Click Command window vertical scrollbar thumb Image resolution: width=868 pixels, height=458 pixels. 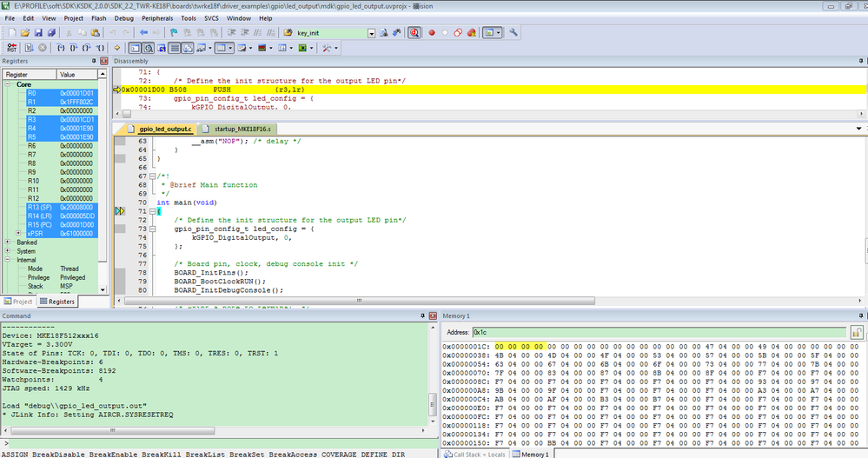click(x=433, y=404)
